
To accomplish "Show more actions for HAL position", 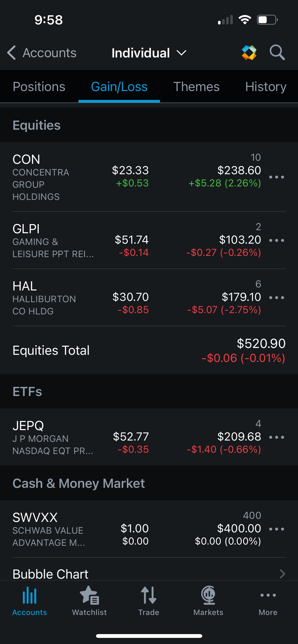I will (x=277, y=298).
